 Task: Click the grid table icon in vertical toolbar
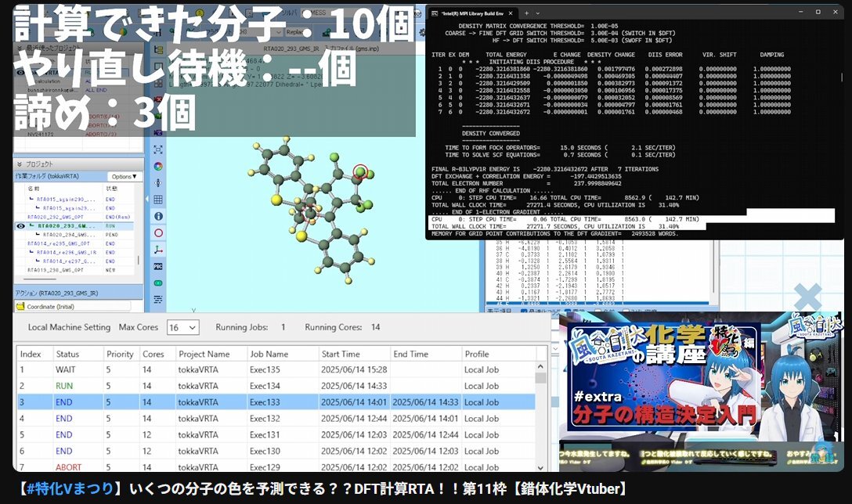click(158, 200)
